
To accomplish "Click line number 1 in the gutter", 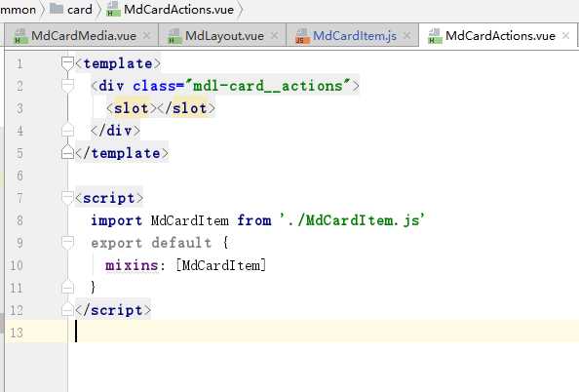I will pyautogui.click(x=19, y=64).
